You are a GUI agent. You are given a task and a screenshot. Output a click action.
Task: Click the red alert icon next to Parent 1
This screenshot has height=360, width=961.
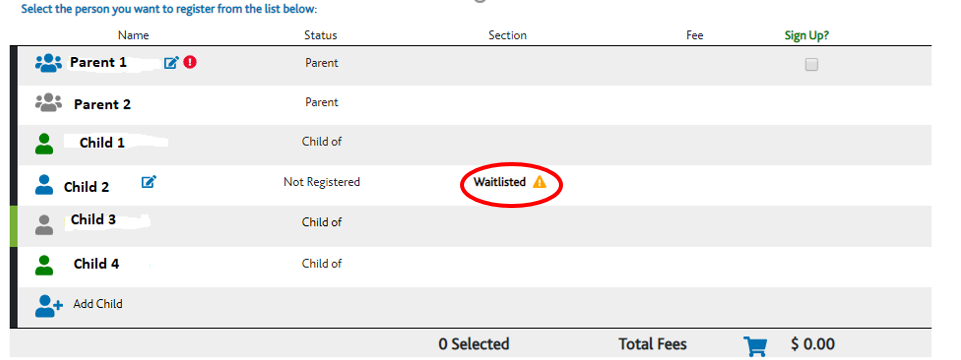190,62
